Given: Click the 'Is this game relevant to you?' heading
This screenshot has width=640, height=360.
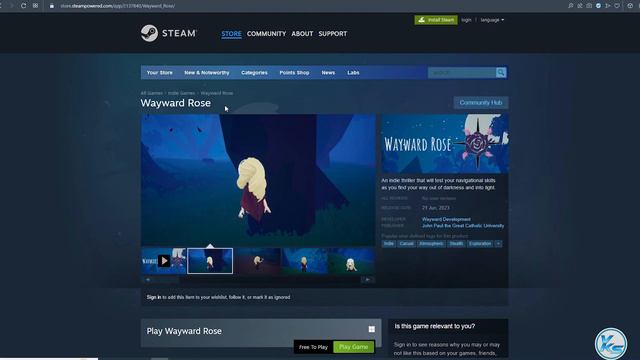Looking at the screenshot, I should (x=435, y=326).
